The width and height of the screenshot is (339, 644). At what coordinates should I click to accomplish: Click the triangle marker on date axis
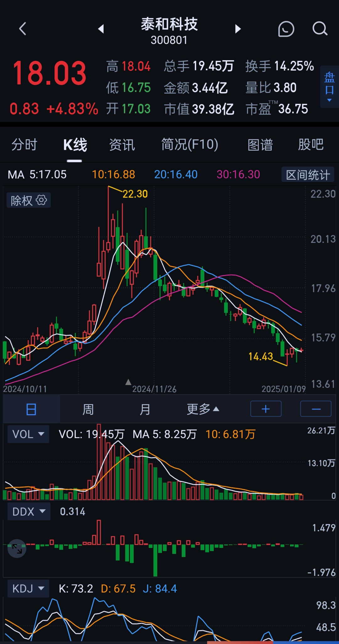coord(128,382)
